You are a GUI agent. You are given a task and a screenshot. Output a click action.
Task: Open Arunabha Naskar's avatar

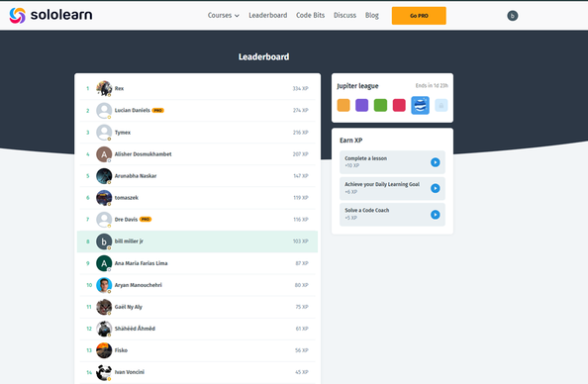(104, 176)
